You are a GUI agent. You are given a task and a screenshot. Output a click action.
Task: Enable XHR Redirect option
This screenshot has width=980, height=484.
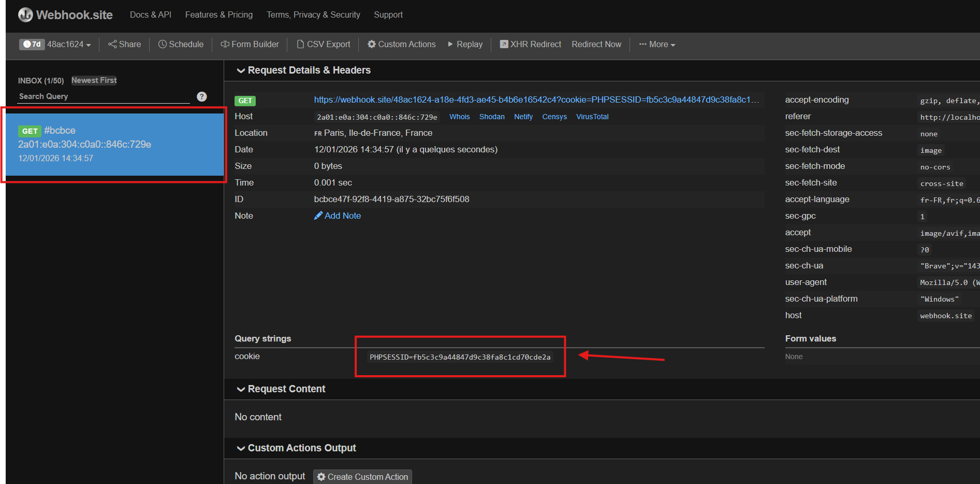point(530,45)
